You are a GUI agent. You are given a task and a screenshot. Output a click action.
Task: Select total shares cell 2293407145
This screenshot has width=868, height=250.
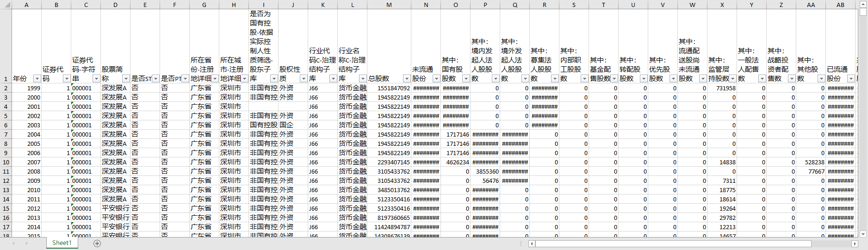point(389,162)
